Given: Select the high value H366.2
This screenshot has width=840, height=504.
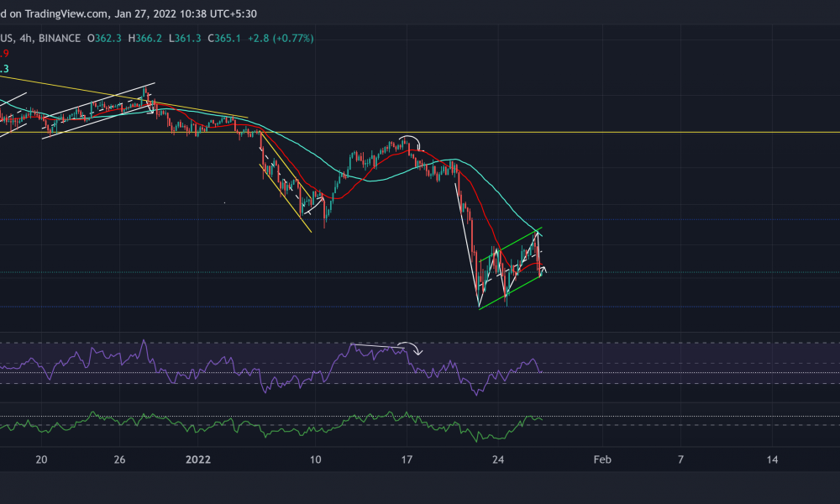Looking at the screenshot, I should (144, 39).
